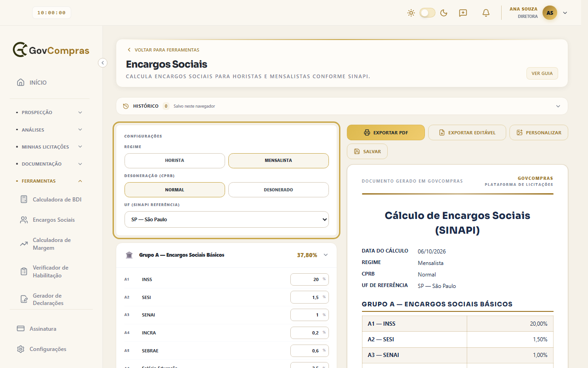Edit the SESI percentage field
The image size is (588, 368).
tap(310, 297)
